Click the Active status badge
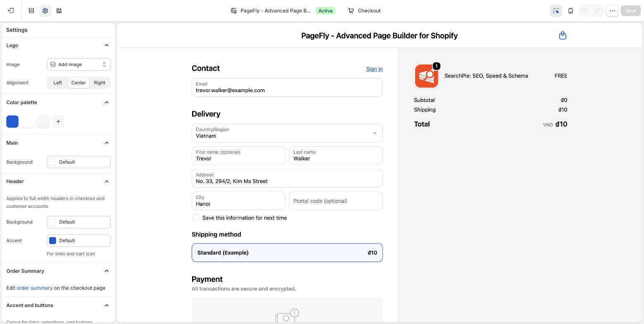 pos(326,11)
